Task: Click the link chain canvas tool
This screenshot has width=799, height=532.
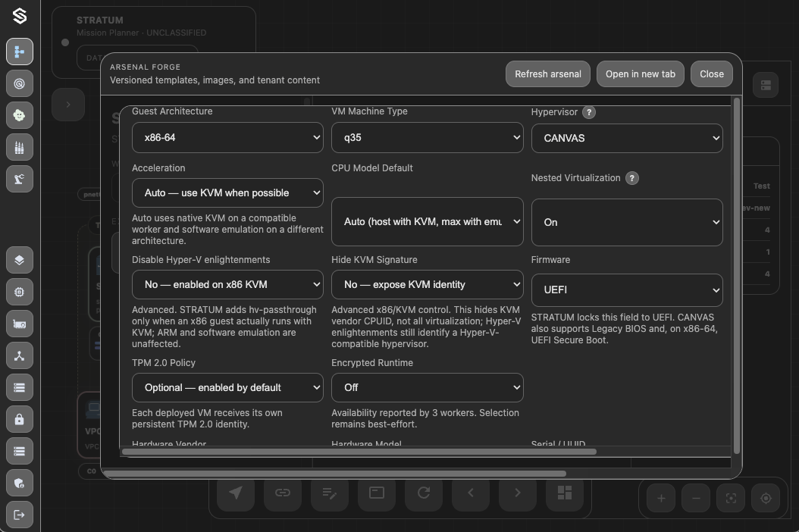Action: [283, 493]
